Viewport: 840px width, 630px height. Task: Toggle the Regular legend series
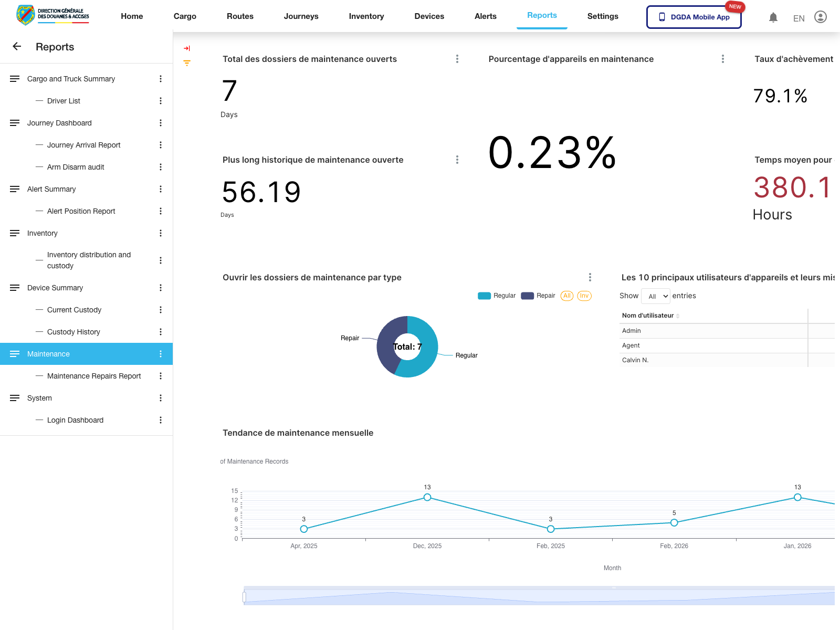(497, 296)
